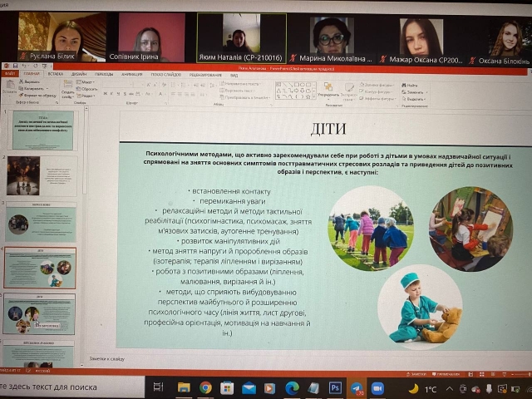The width and height of the screenshot is (532, 399).
Task: Toggle align text right
Action: (x=186, y=94)
